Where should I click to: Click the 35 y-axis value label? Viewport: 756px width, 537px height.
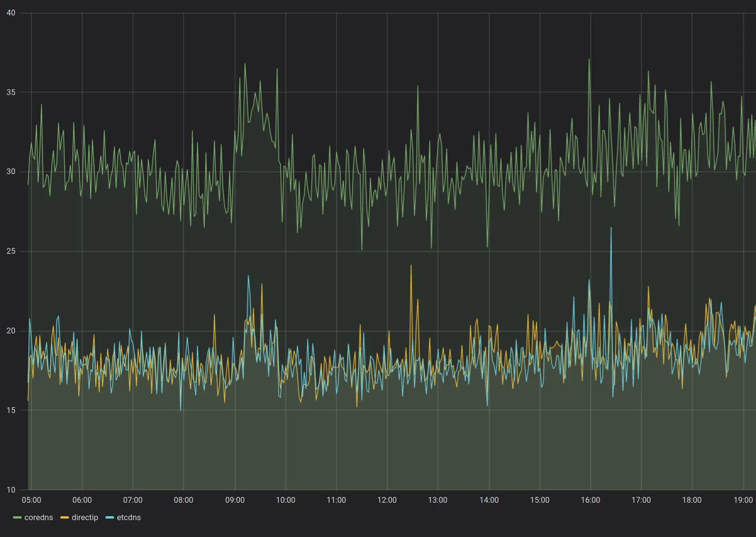[11, 92]
